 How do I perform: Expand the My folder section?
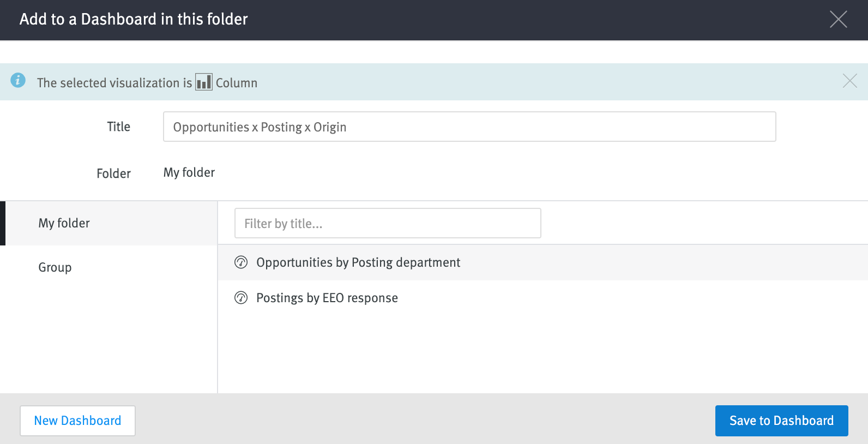point(64,223)
